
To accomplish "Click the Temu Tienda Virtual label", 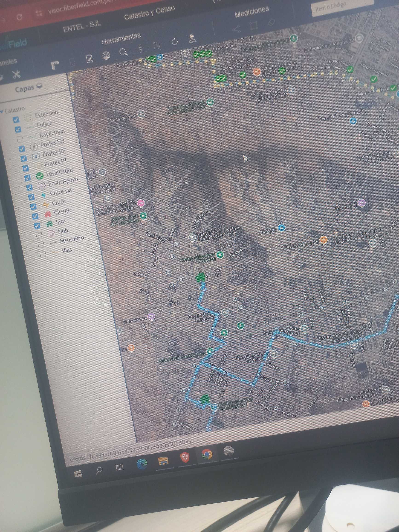I will 340,116.
